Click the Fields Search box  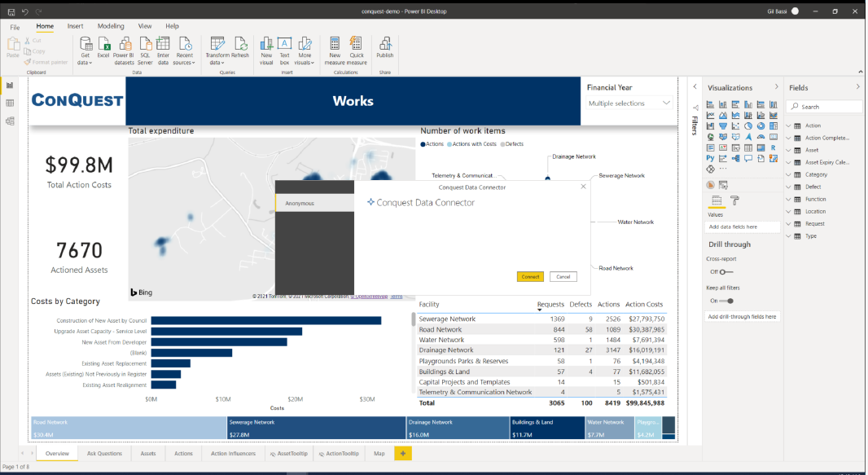[825, 106]
